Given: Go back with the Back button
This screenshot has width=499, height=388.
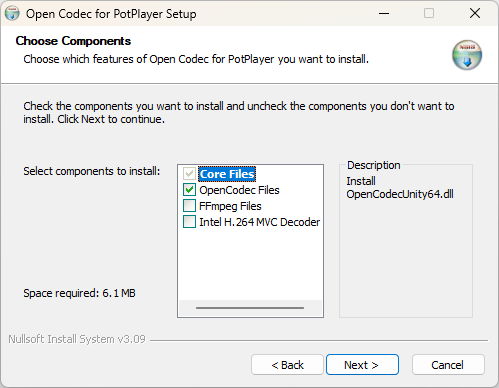Looking at the screenshot, I should 287,365.
